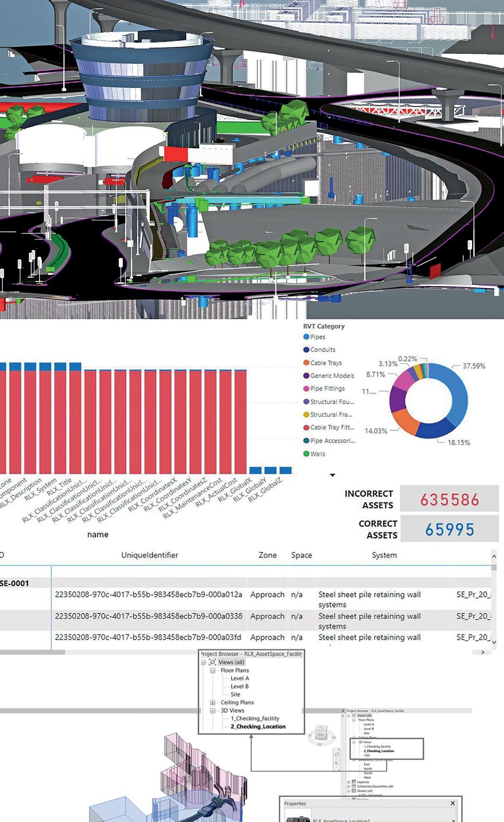
Task: Open the {3D} view in small Project Browser
Action: 367,755
